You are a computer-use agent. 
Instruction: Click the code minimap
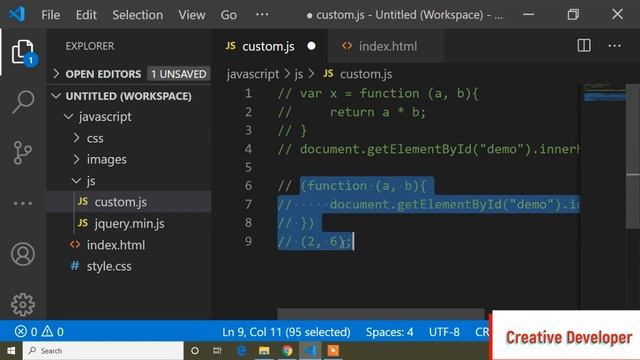point(604,92)
